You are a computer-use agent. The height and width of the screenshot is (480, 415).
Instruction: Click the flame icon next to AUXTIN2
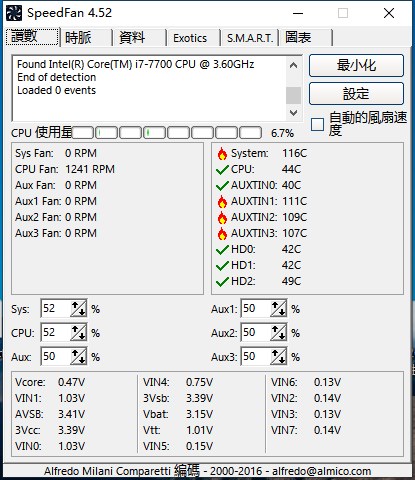click(x=222, y=218)
